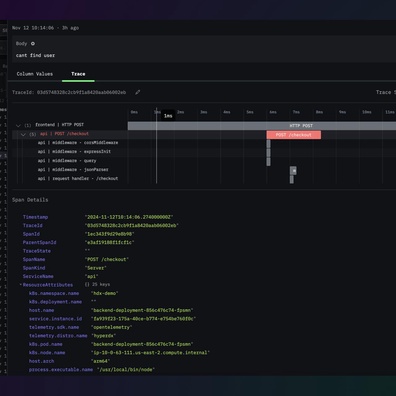The image size is (396, 396).
Task: Click the 'Nov 12 10:14:06' timestamp header
Action: pyautogui.click(x=33, y=28)
